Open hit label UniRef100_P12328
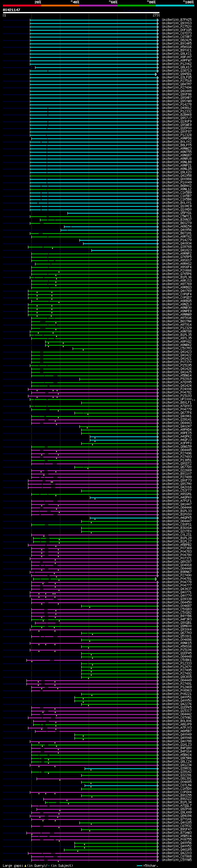Image resolution: width=197 pixels, height=868 pixels. pyautogui.click(x=177, y=135)
